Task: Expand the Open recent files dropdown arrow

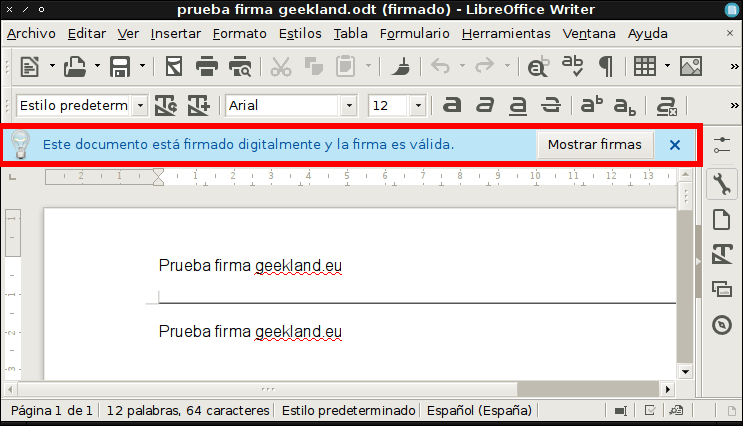Action: tap(97, 66)
